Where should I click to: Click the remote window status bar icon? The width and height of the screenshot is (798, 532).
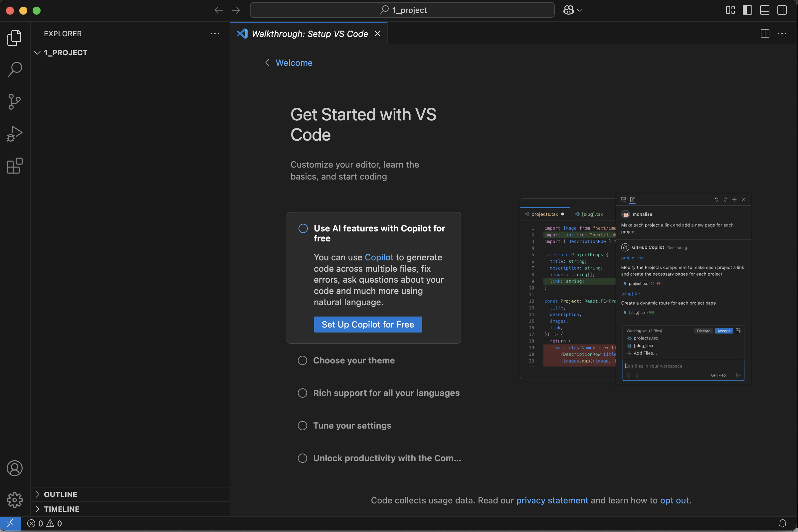pyautogui.click(x=10, y=523)
